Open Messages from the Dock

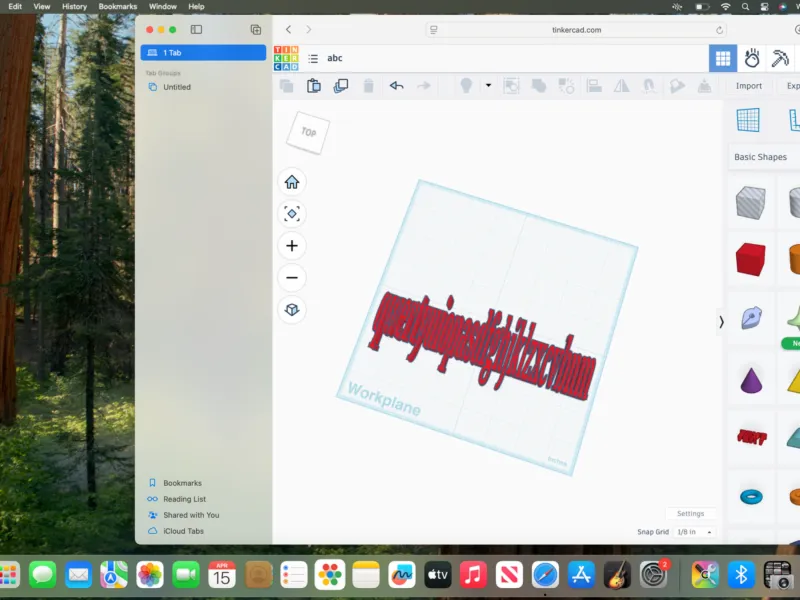[x=42, y=575]
